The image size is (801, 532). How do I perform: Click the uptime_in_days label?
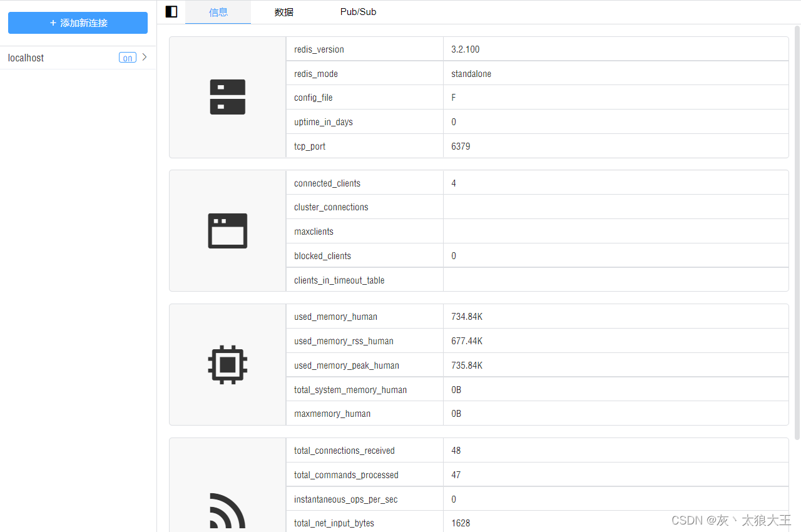(x=324, y=122)
